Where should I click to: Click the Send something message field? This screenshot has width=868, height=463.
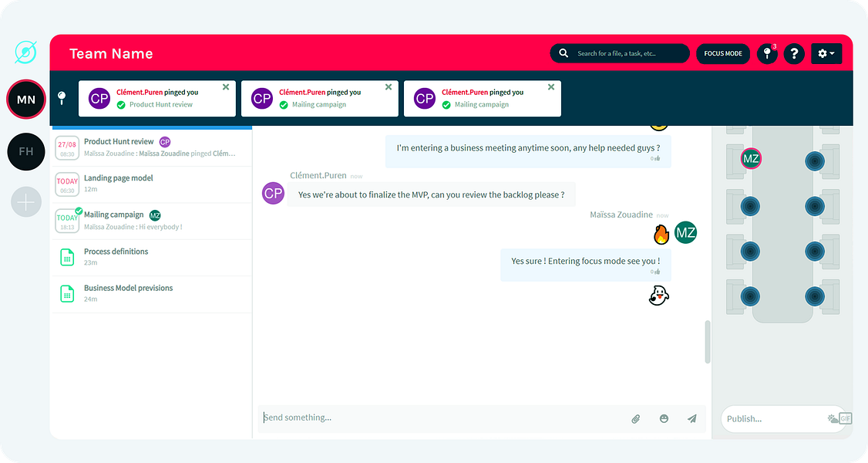(441, 417)
